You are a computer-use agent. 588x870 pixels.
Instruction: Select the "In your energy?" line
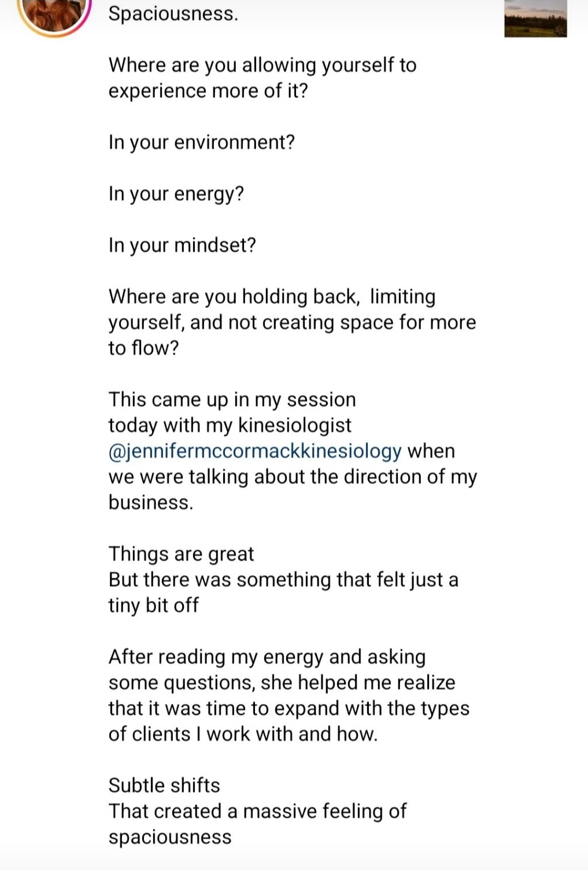[x=176, y=194]
